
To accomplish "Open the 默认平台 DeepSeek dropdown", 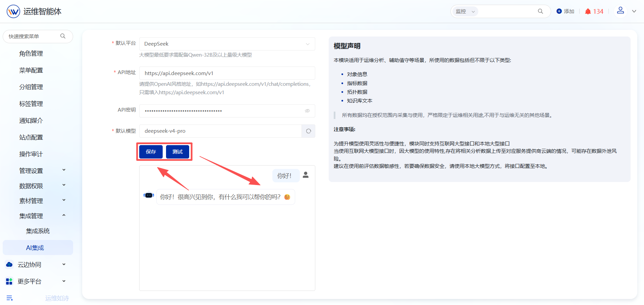I will (x=227, y=44).
